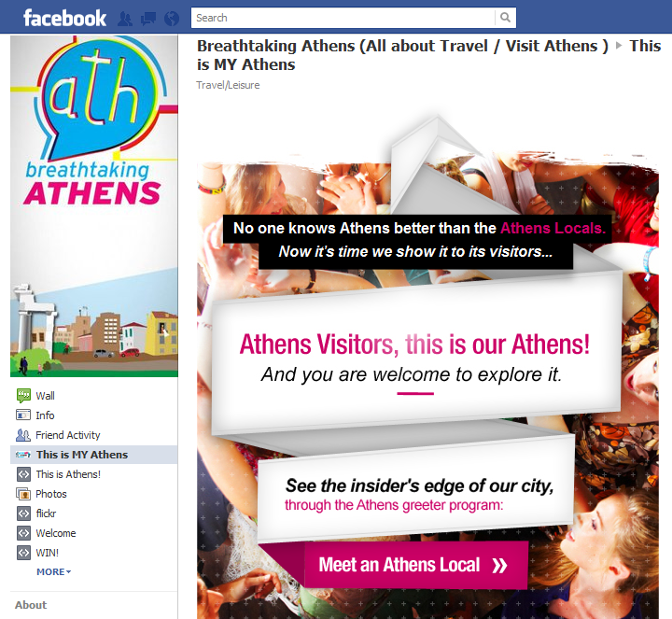Click the flickr app icon
The image size is (672, 619).
(23, 513)
